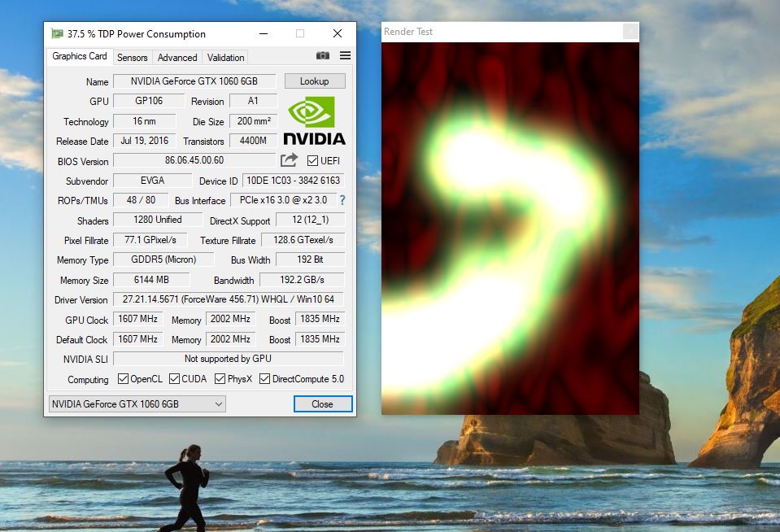Switch to the Sensors tab
Viewport: 780px width, 532px height.
(133, 58)
